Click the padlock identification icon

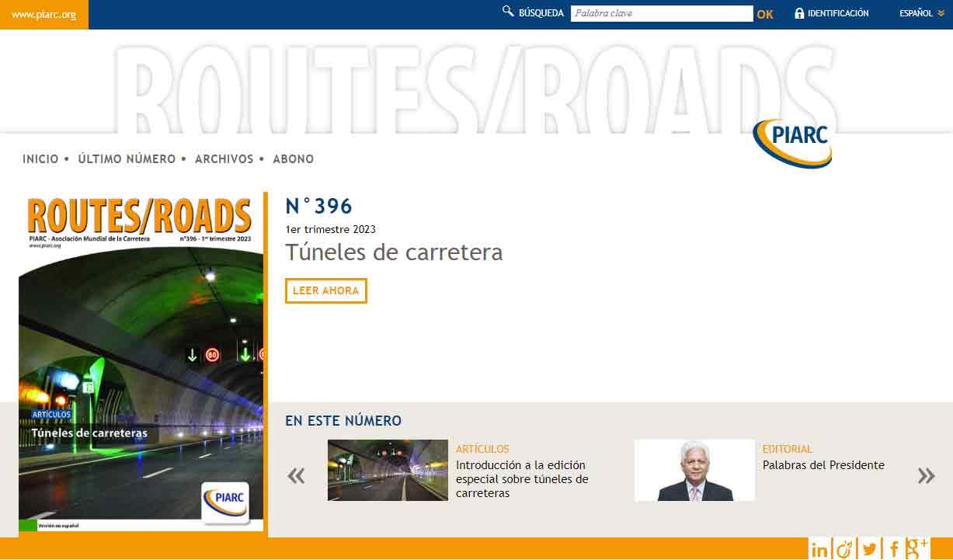coord(799,13)
